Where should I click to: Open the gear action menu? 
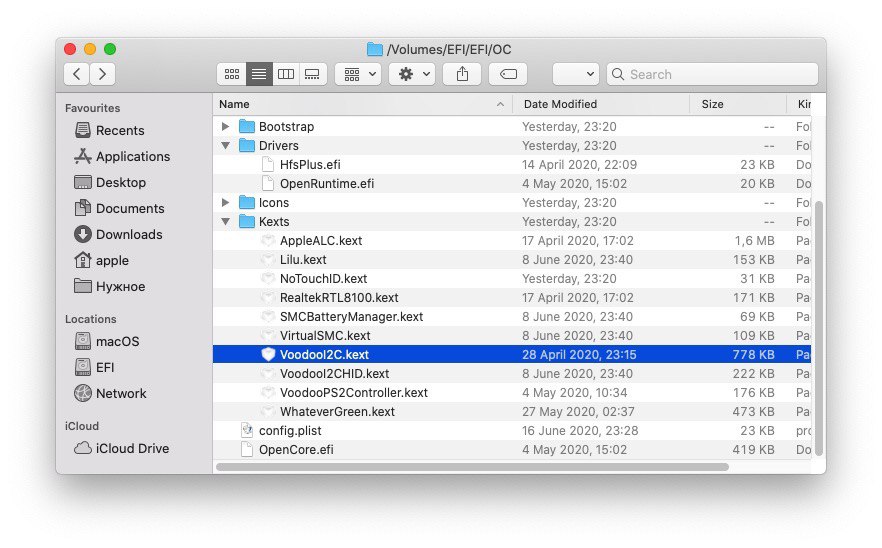(412, 74)
